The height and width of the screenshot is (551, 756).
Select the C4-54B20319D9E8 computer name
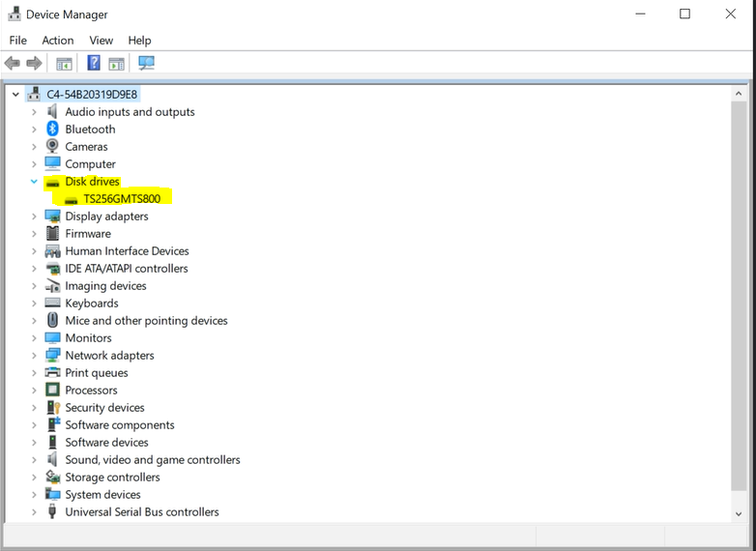[x=92, y=95]
